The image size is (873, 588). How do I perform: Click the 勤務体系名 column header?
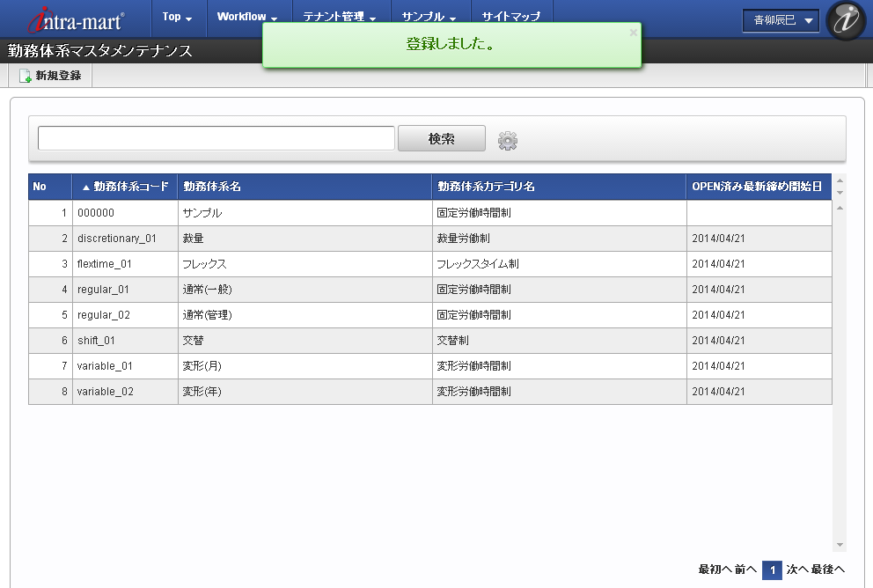tap(304, 187)
